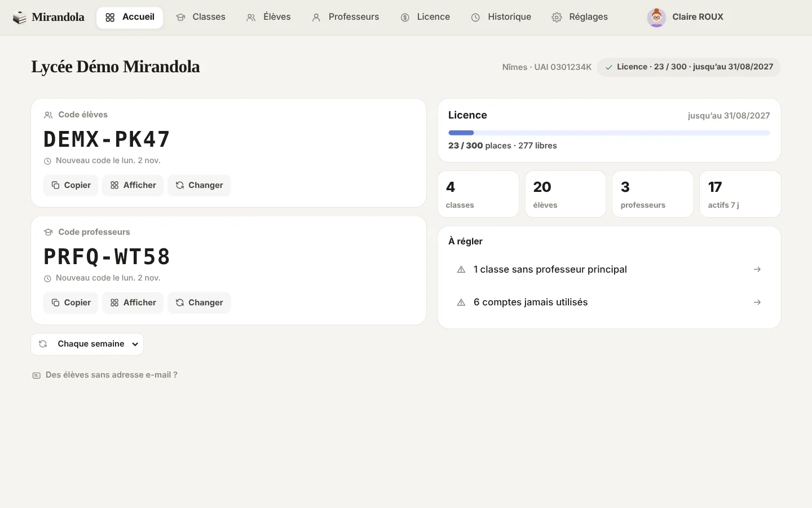Screen dimensions: 812x508
Task: Click the clock icon under the teacher code
Action: point(48,279)
